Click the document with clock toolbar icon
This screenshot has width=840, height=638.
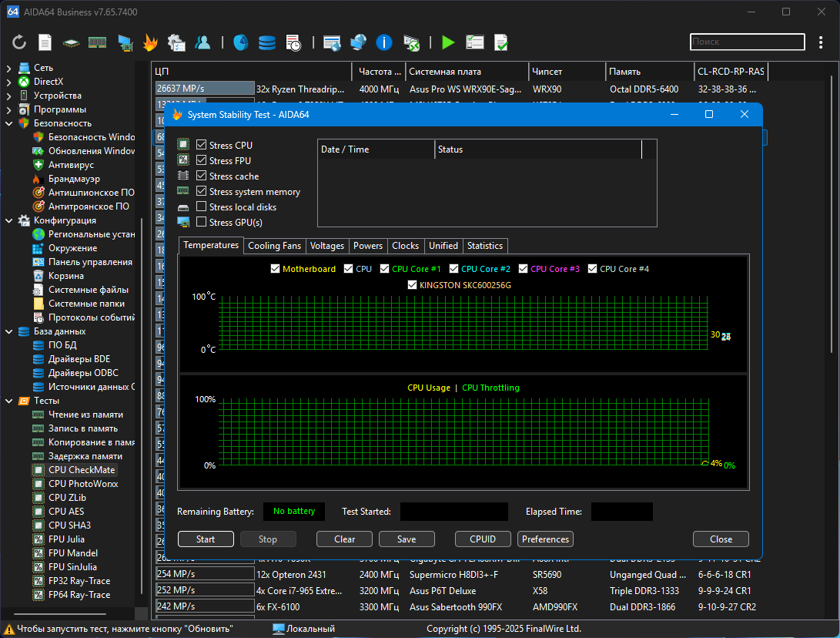tap(293, 42)
